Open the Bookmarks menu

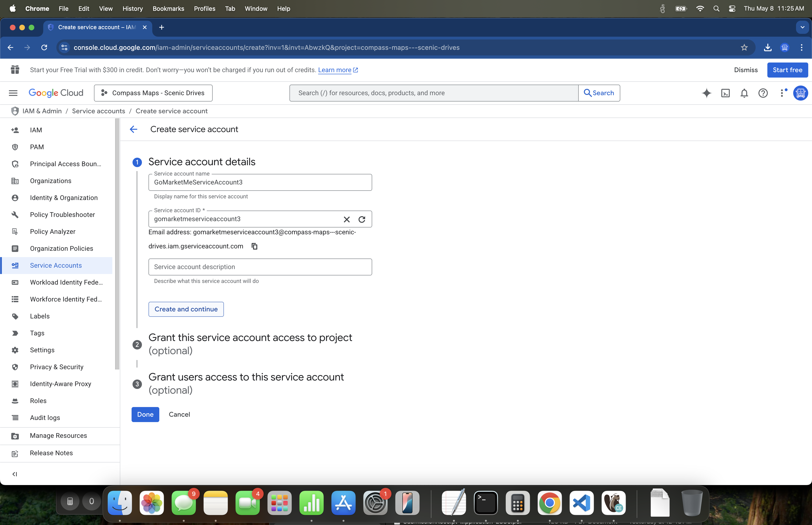click(168, 8)
